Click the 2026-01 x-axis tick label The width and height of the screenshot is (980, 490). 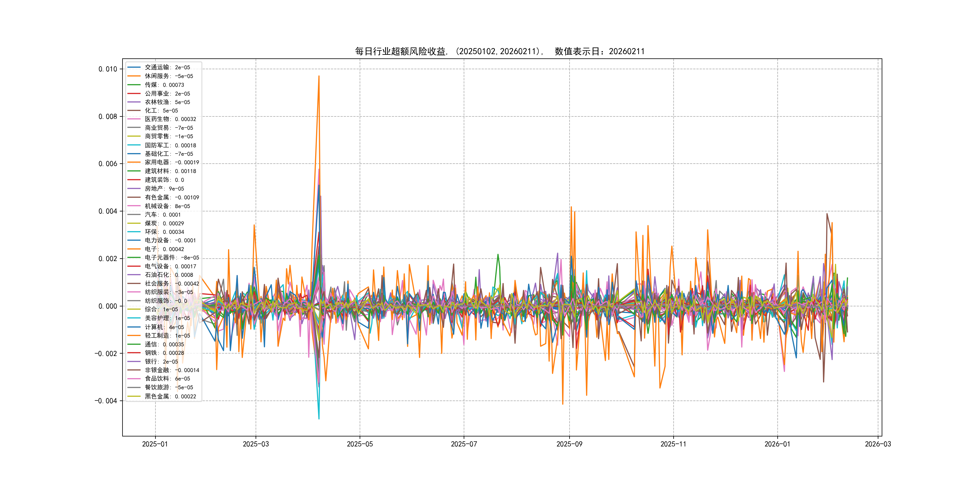coord(777,444)
